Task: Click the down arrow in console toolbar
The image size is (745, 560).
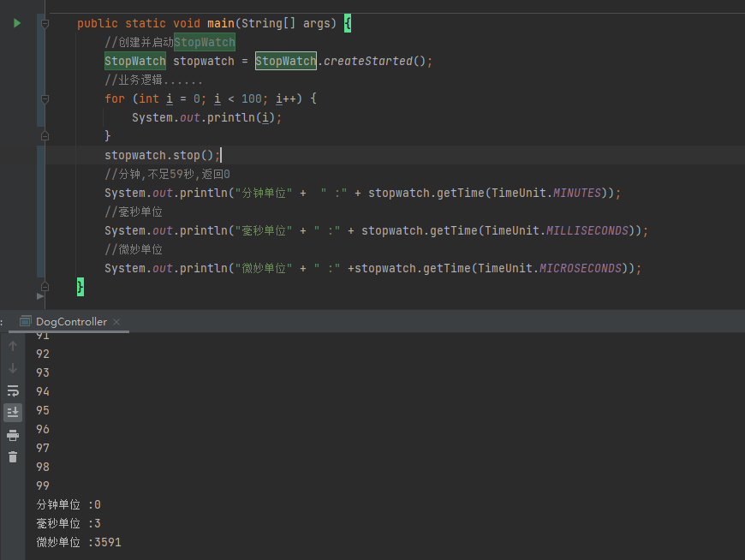Action: [x=13, y=368]
